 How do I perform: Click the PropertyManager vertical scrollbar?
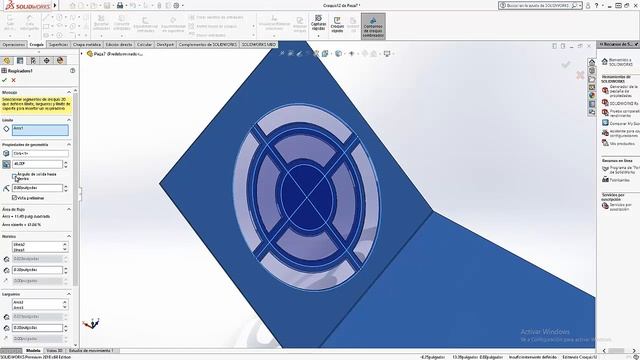(x=76, y=188)
